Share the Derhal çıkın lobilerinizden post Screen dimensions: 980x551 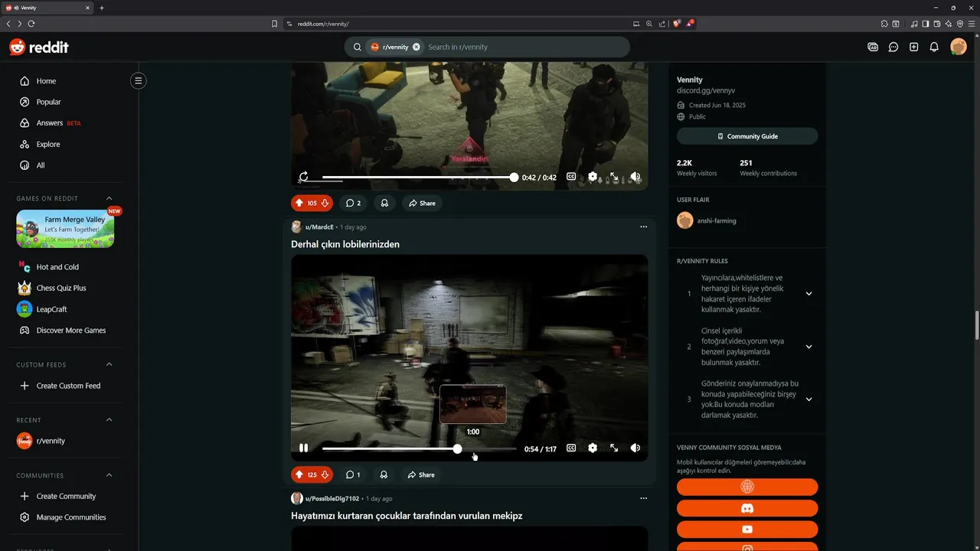[x=421, y=474]
